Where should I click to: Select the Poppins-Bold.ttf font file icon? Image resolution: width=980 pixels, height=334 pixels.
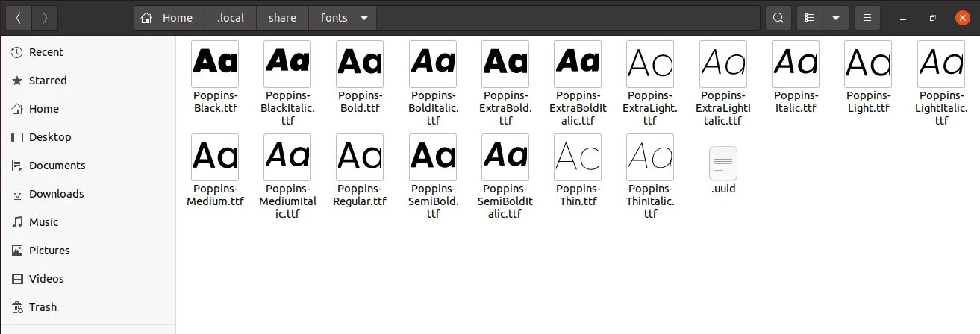tap(360, 64)
